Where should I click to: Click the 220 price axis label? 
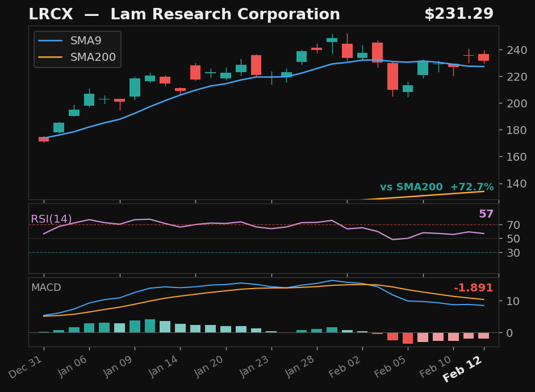[x=517, y=77]
